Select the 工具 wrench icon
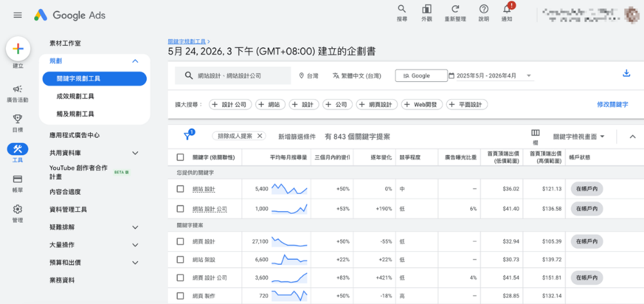Image resolution: width=644 pixels, height=304 pixels. [x=17, y=149]
